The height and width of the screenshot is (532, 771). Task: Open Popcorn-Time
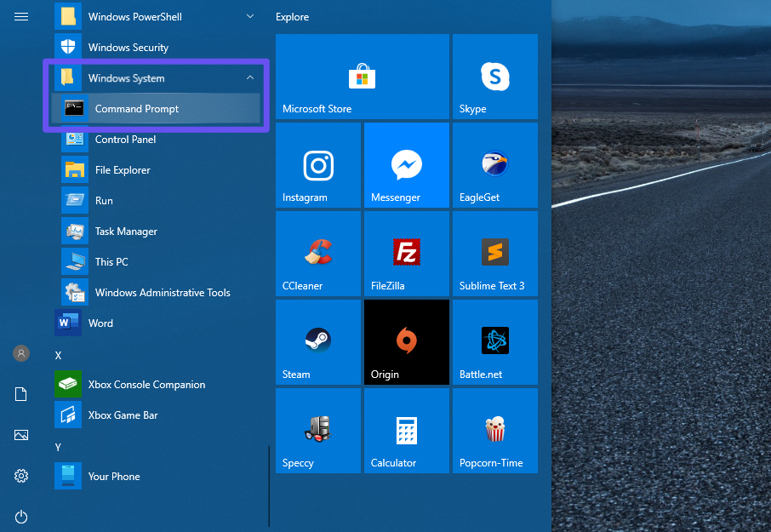tap(494, 430)
